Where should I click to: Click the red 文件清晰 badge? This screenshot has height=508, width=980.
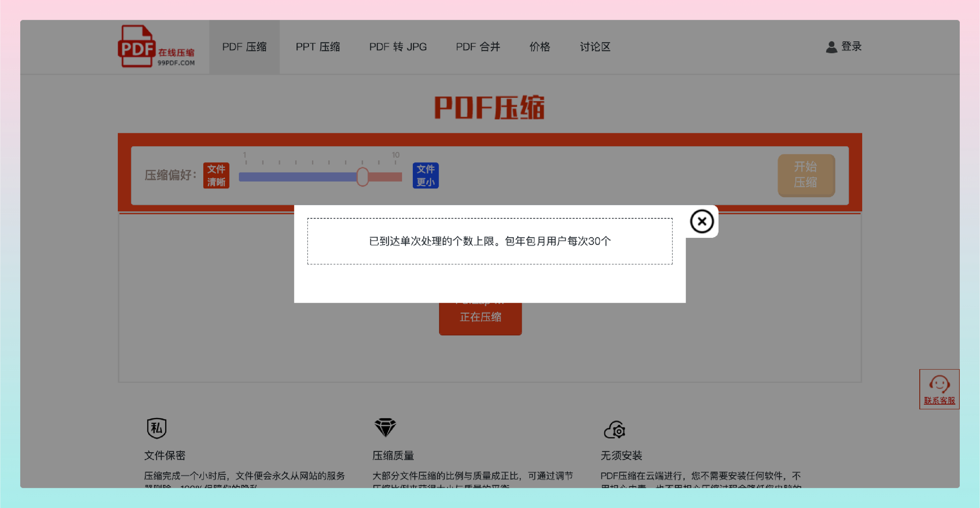pyautogui.click(x=216, y=175)
